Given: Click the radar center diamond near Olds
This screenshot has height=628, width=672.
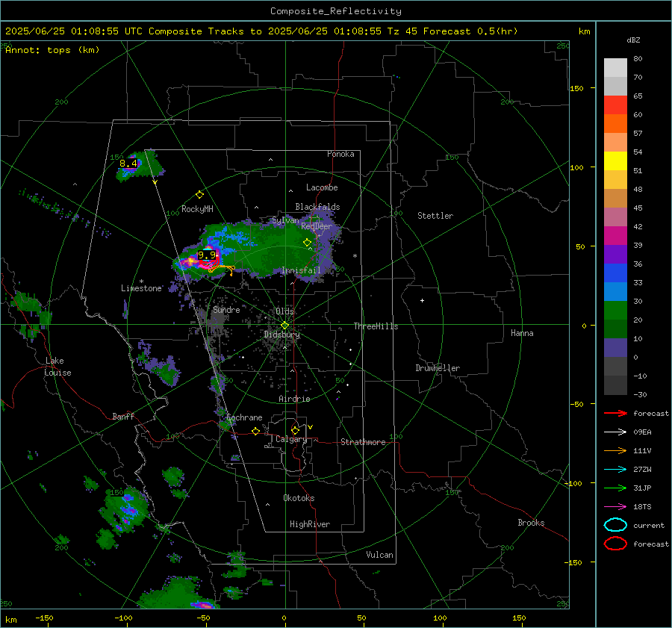Looking at the screenshot, I should click(x=284, y=326).
